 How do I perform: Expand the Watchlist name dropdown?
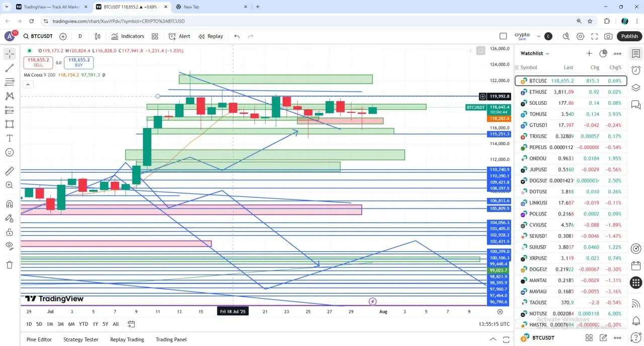[535, 53]
